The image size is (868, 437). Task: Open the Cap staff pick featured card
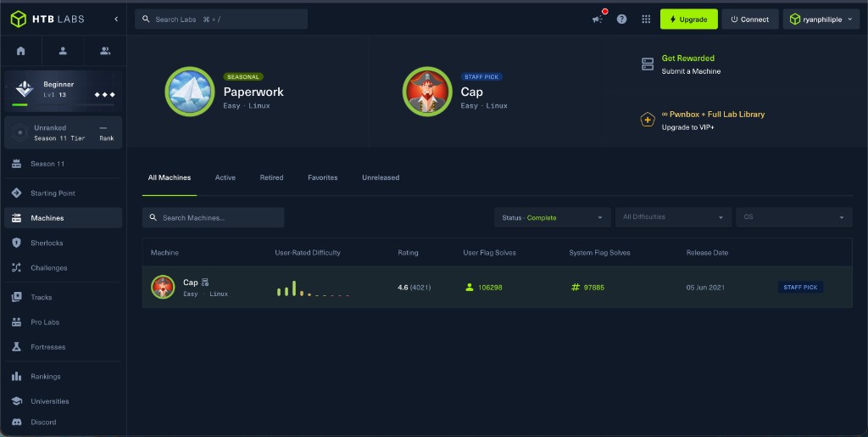coord(487,92)
